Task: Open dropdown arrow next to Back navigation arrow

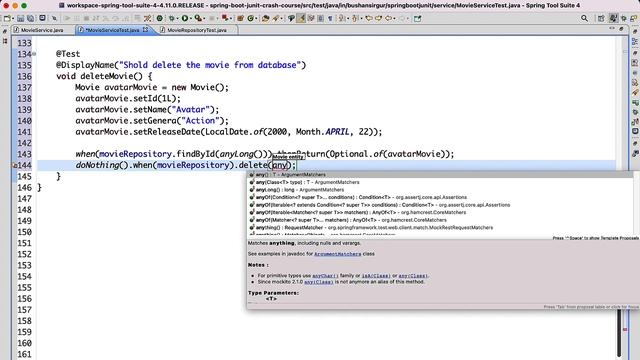Action: point(394,19)
